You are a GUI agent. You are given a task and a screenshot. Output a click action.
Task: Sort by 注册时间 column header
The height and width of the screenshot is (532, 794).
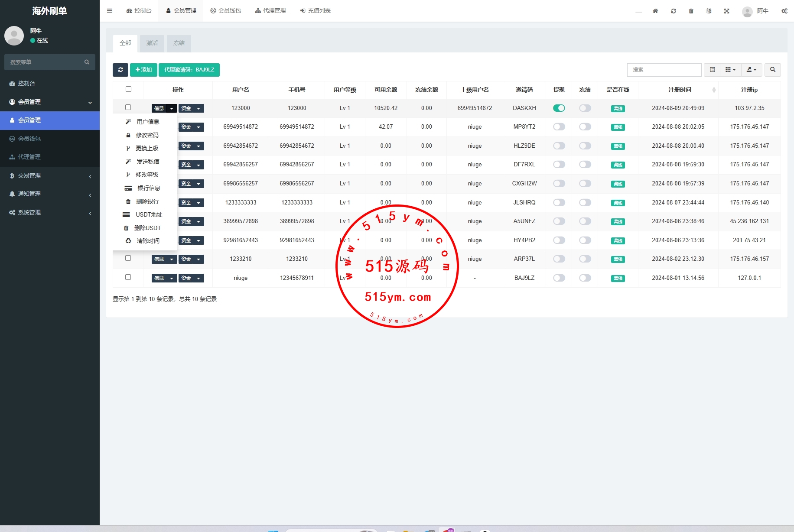[x=679, y=90]
